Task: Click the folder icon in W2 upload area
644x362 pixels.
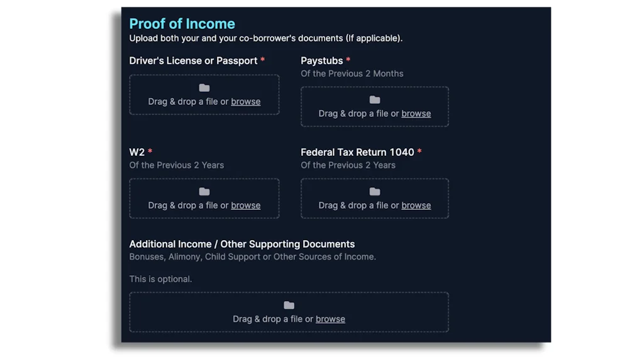Action: tap(204, 192)
